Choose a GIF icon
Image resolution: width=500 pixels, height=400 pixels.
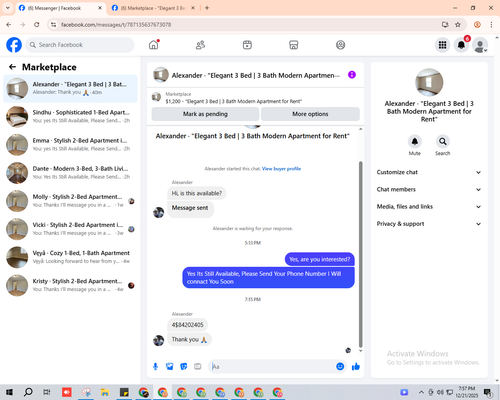pos(198,367)
